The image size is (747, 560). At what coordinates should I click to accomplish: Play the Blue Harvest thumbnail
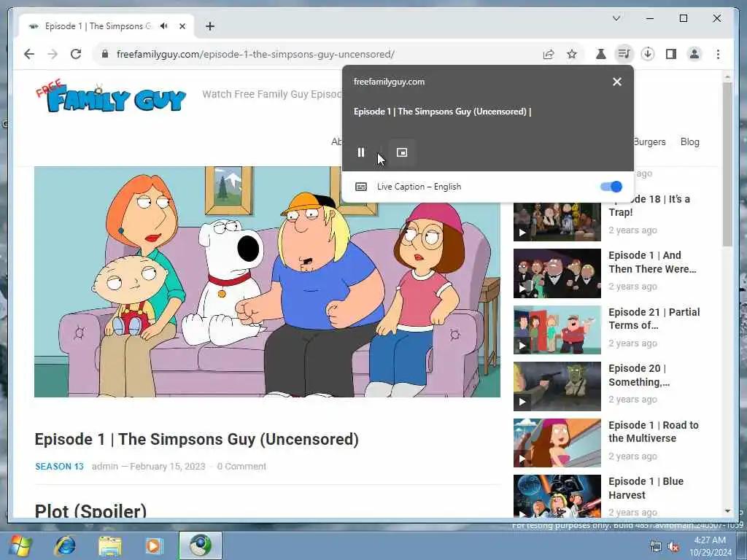557,496
